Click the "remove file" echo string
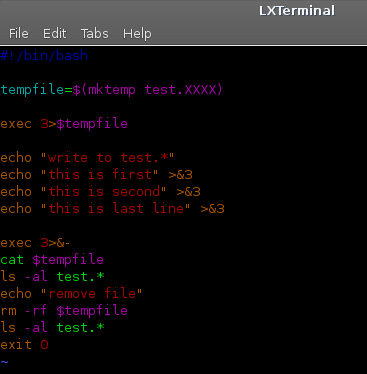The height and width of the screenshot is (374, 367). pyautogui.click(x=91, y=294)
